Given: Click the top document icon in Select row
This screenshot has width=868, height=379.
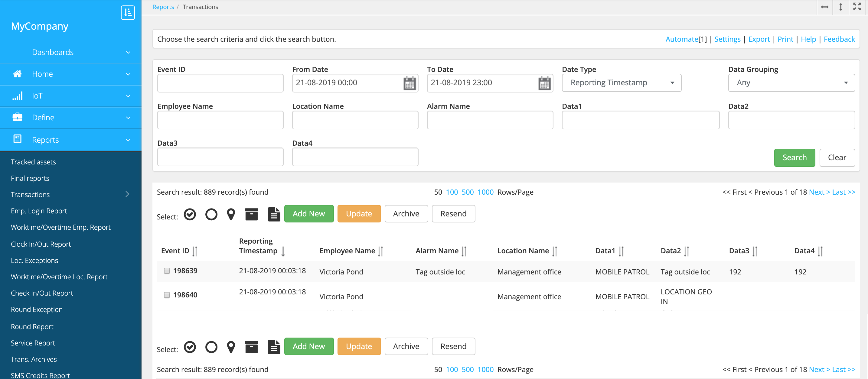Looking at the screenshot, I should pos(274,214).
